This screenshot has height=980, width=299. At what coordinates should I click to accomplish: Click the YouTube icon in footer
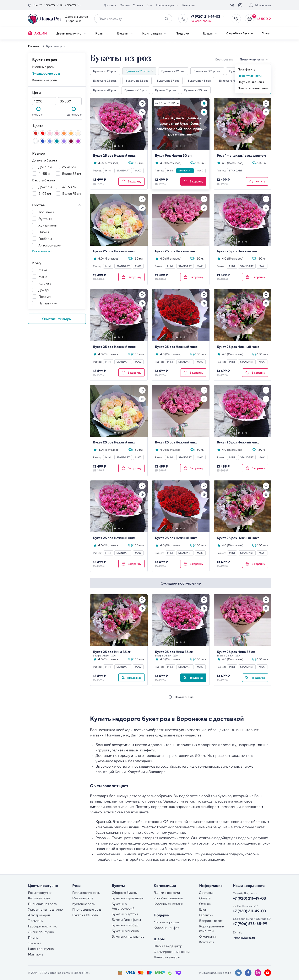pos(267,973)
